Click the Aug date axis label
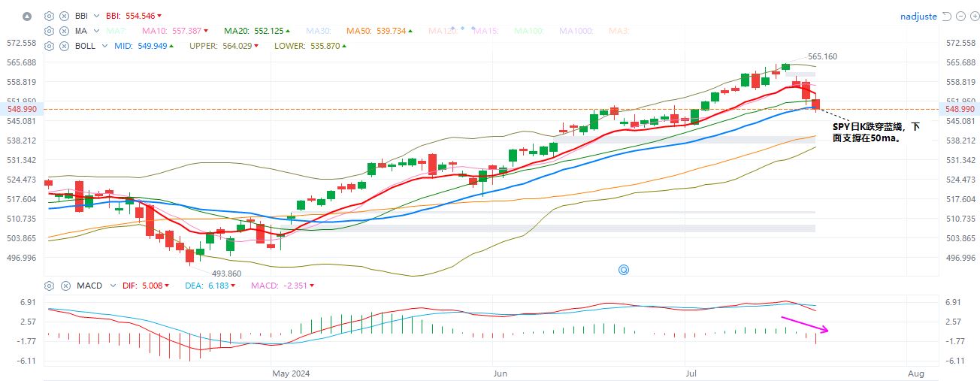The width and height of the screenshot is (980, 381). [x=915, y=373]
